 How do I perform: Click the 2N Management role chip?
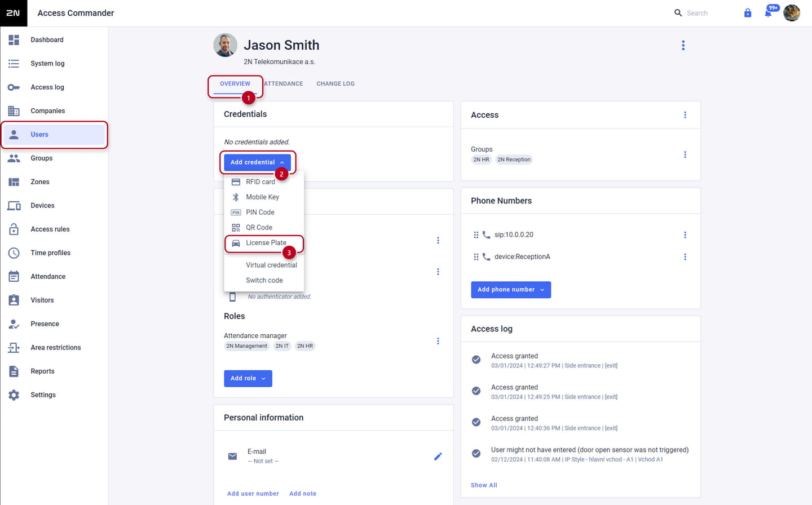pyautogui.click(x=247, y=346)
